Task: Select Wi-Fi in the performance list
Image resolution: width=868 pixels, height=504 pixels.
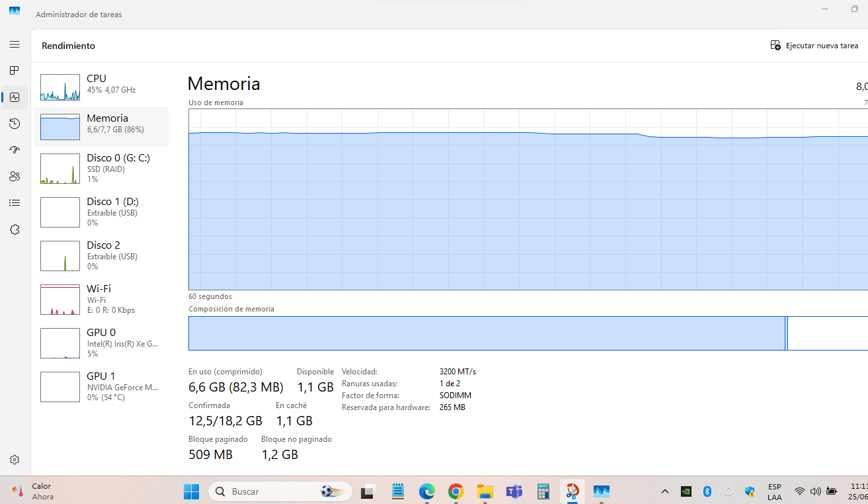Action: [x=101, y=299]
